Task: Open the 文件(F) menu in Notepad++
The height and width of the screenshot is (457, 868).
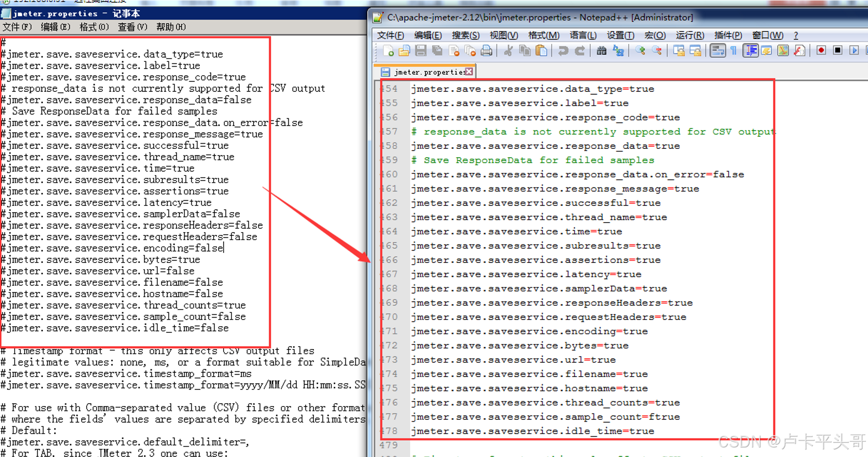Action: pos(390,35)
